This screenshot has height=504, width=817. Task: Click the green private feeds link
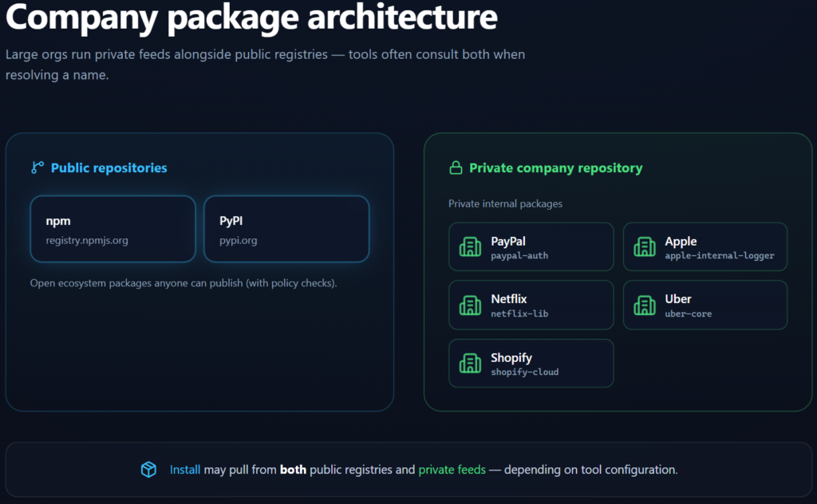[x=452, y=470]
